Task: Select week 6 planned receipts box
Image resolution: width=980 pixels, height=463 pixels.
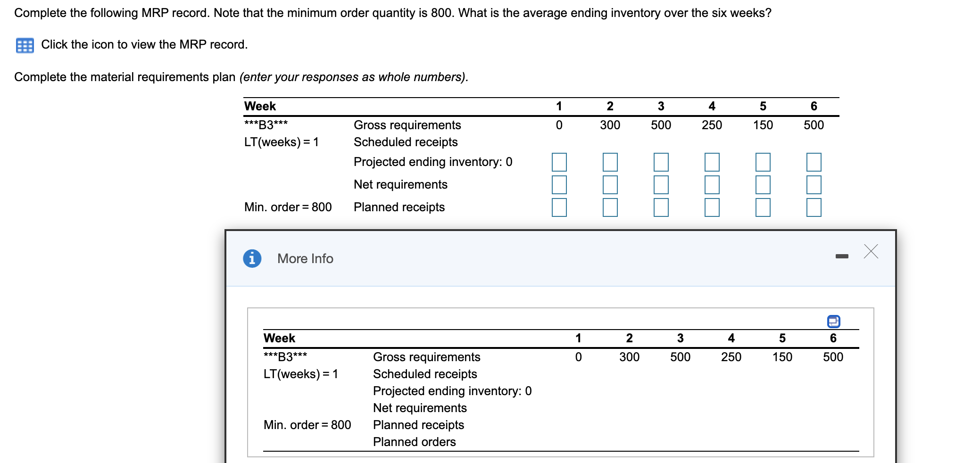Action: coord(814,207)
